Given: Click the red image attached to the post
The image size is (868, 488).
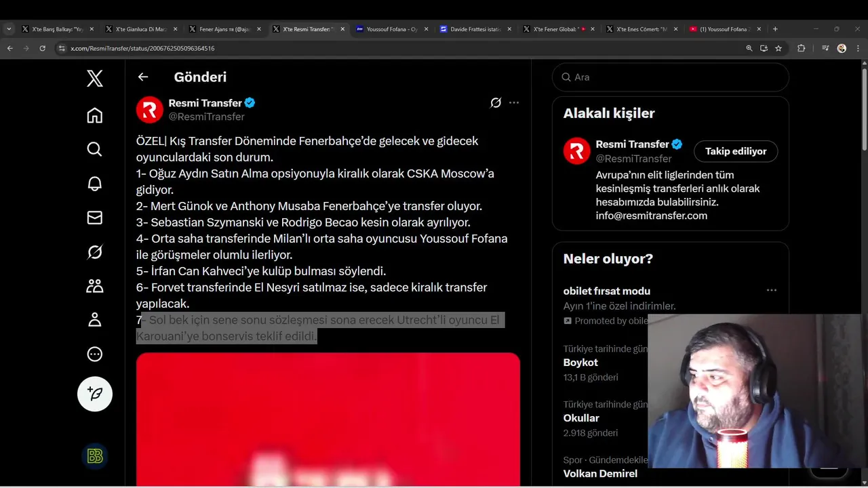Looking at the screenshot, I should coord(328,420).
